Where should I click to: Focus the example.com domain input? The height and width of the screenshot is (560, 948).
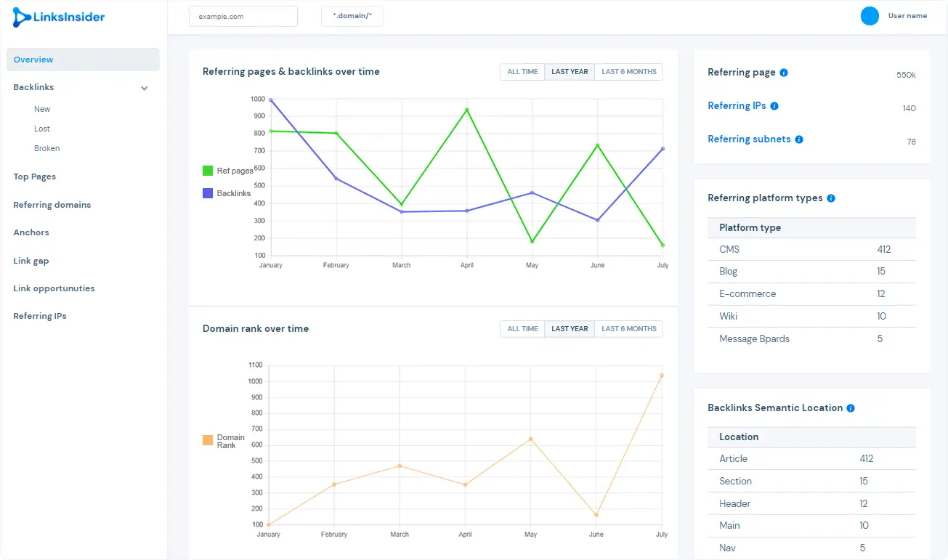tap(243, 16)
